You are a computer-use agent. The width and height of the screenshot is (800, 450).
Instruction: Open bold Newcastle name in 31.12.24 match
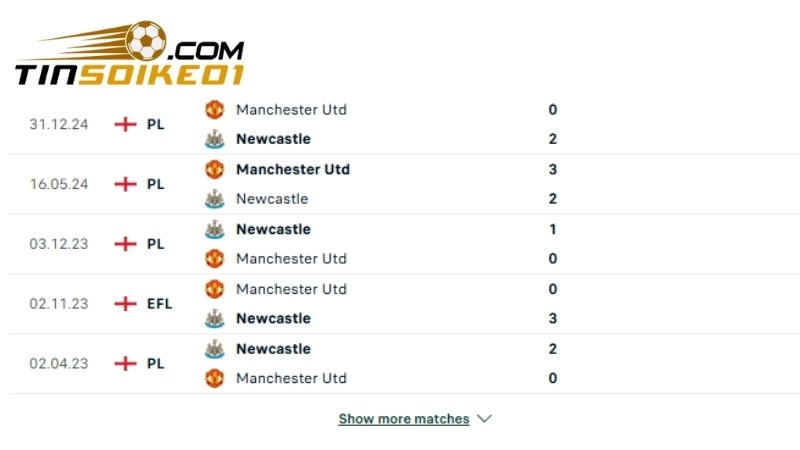coord(273,139)
